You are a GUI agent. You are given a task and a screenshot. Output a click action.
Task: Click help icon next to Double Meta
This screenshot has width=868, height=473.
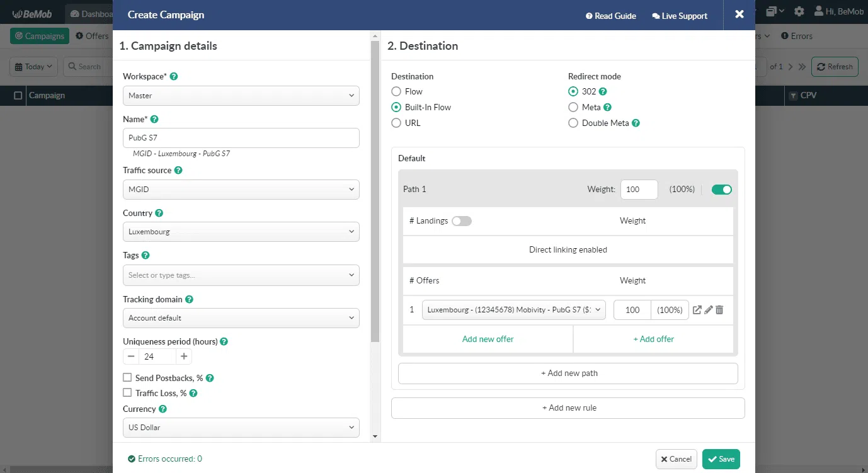[636, 123]
